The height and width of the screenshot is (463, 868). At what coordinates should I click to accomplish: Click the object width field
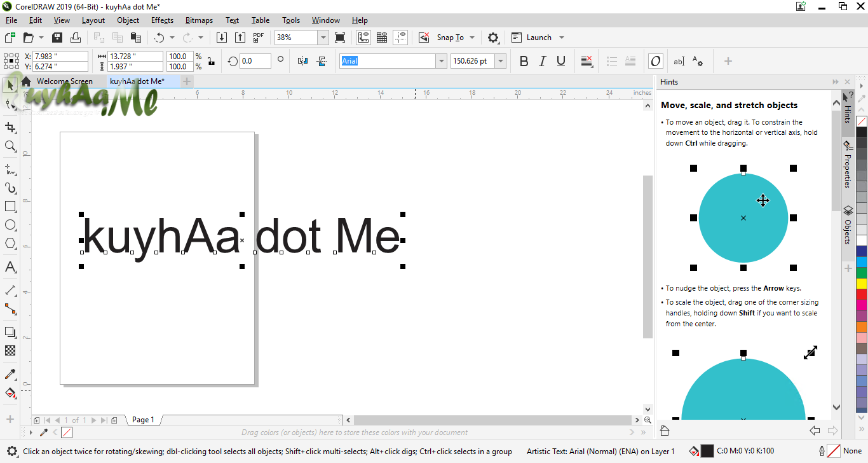click(135, 57)
